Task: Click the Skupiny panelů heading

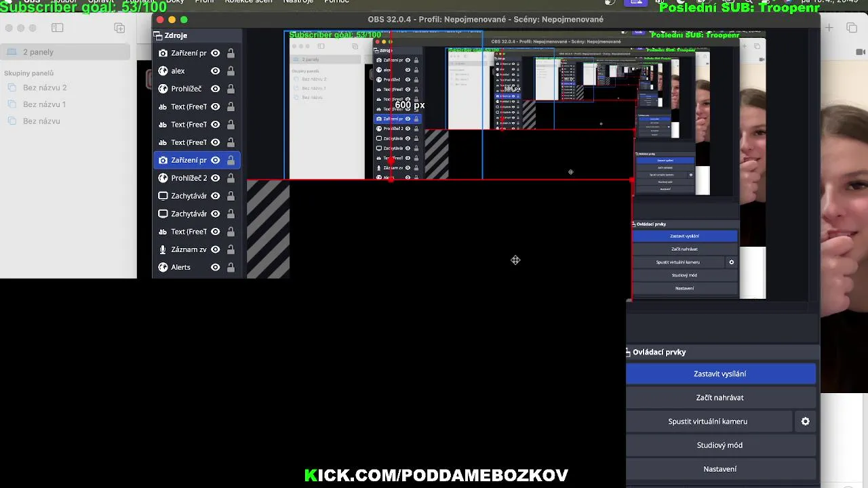Action: click(x=28, y=73)
